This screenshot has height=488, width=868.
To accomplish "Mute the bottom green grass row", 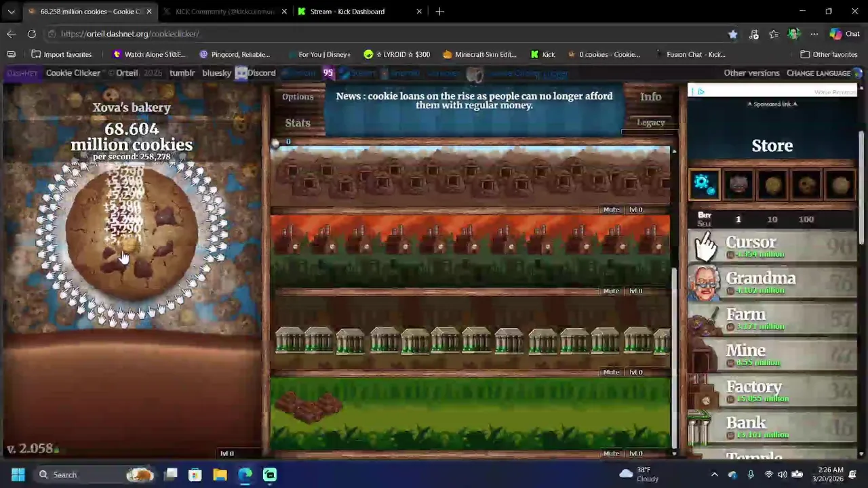I will [x=611, y=453].
